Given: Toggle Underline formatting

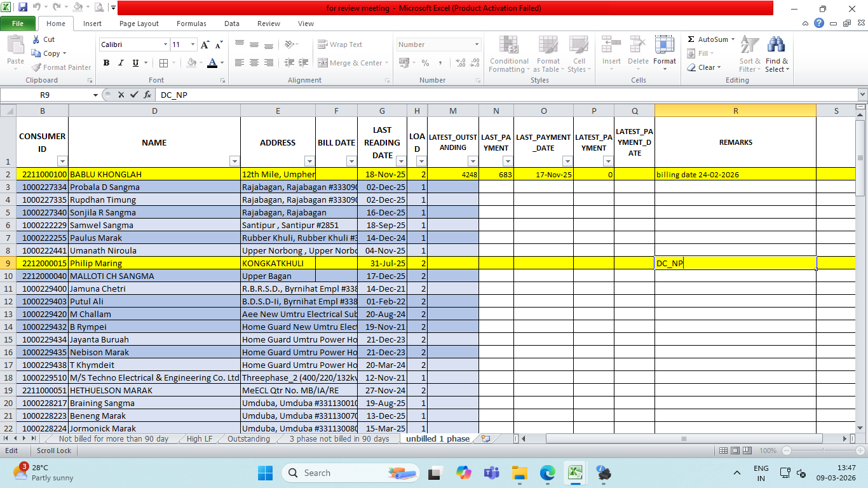Looking at the screenshot, I should point(135,63).
